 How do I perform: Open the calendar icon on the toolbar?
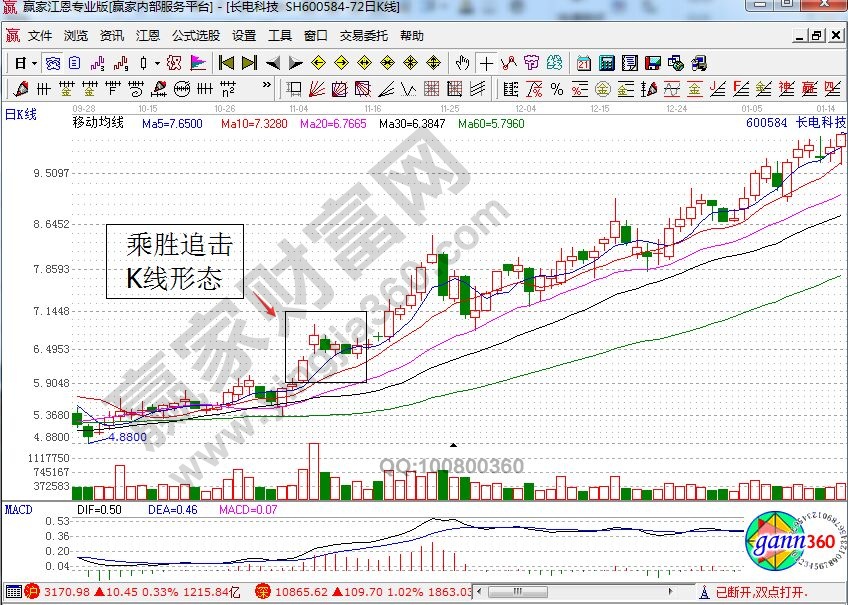[582, 62]
